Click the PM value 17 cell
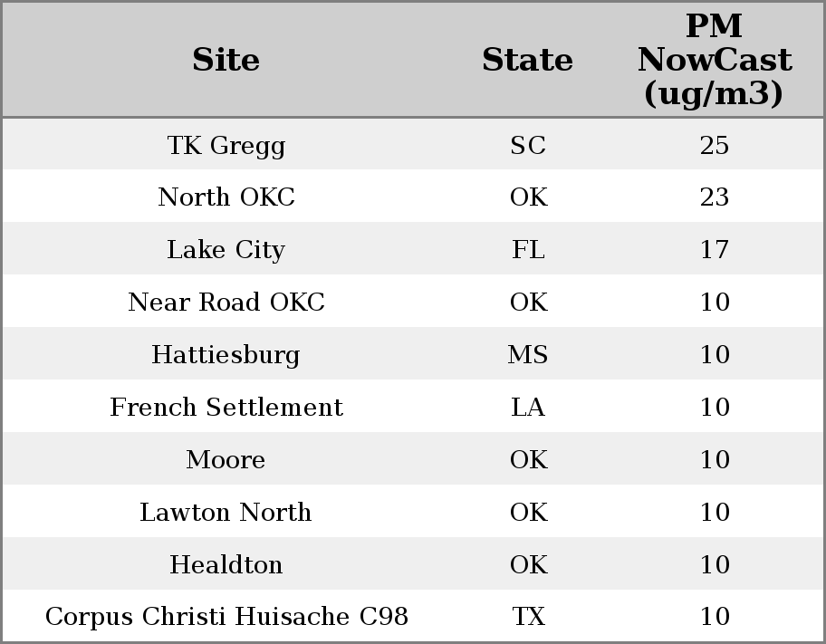Screen dimensions: 826x644 pos(715,249)
